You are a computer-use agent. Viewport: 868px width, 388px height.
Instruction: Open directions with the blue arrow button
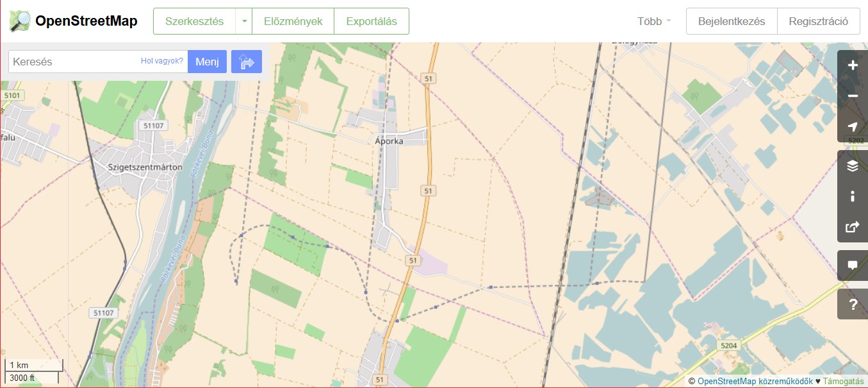[x=247, y=62]
